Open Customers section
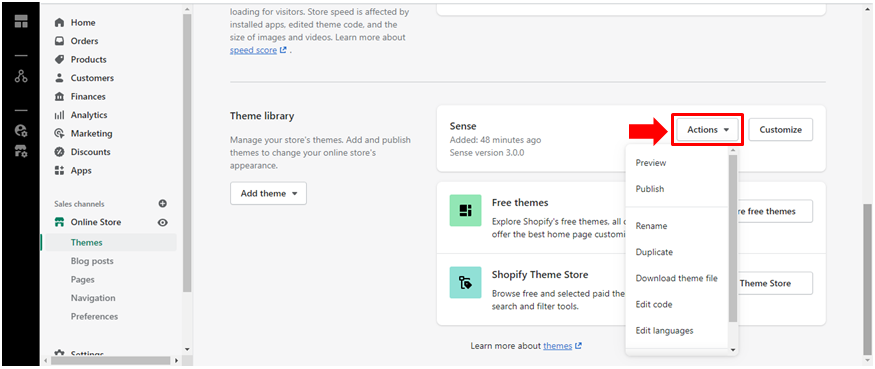The height and width of the screenshot is (369, 875). (x=92, y=78)
